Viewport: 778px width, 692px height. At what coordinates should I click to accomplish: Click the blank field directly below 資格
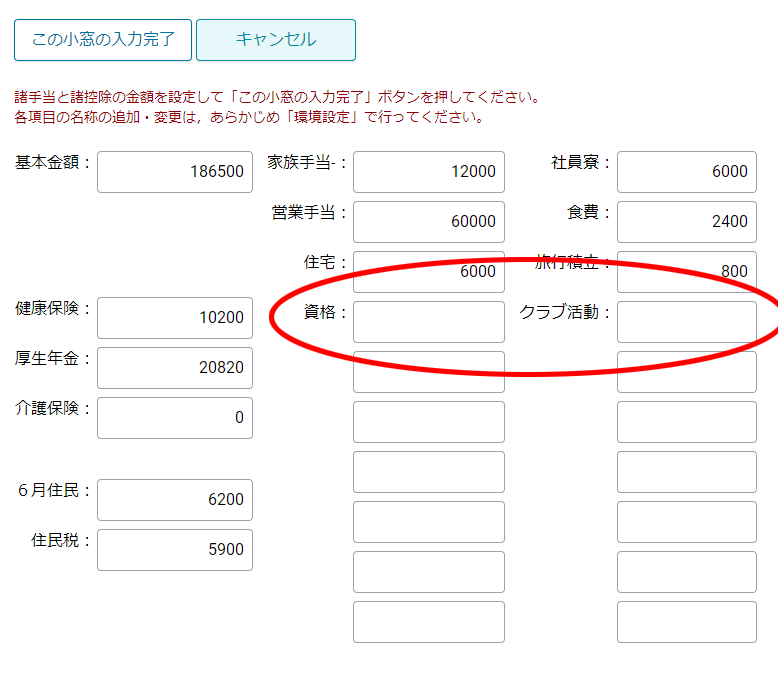[x=428, y=371]
